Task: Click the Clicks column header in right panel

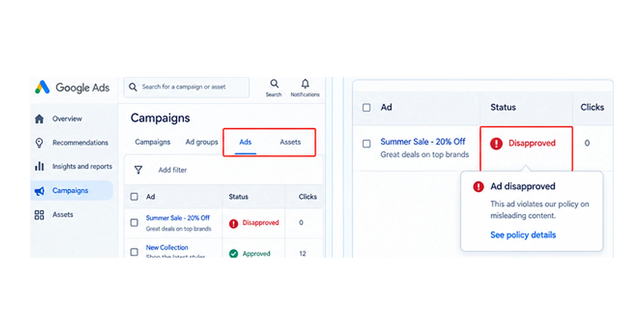Action: coord(592,107)
